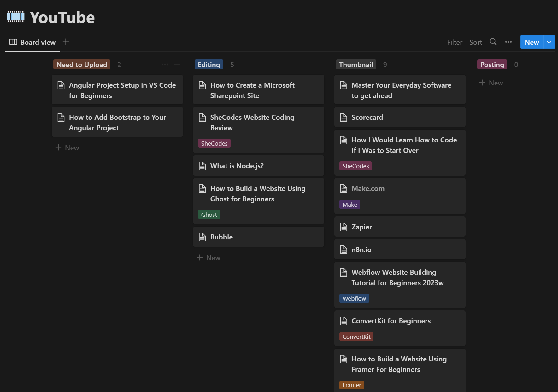Viewport: 558px width, 392px height.
Task: Add new card under Editing column
Action: [x=209, y=258]
